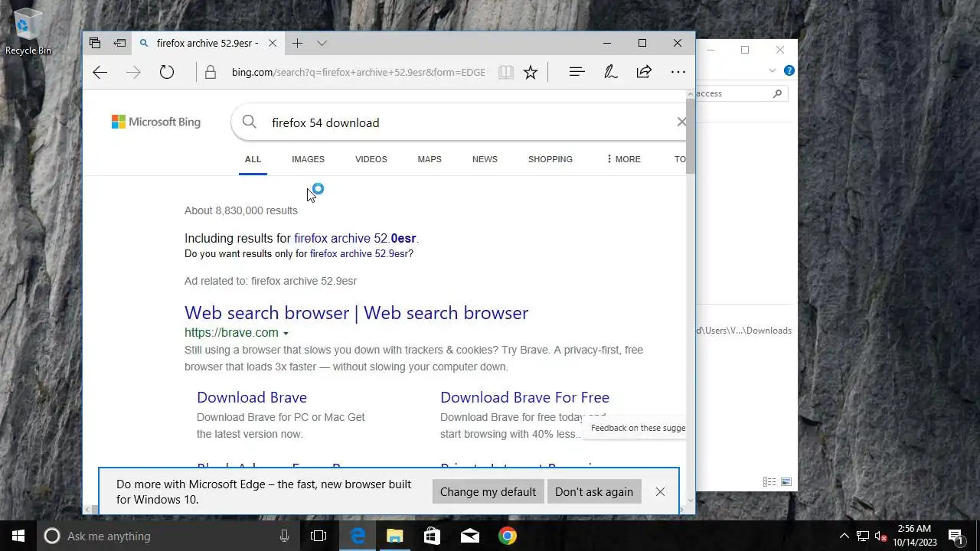Viewport: 980px width, 551px height.
Task: Click the help icon in File Explorer window
Action: [789, 70]
